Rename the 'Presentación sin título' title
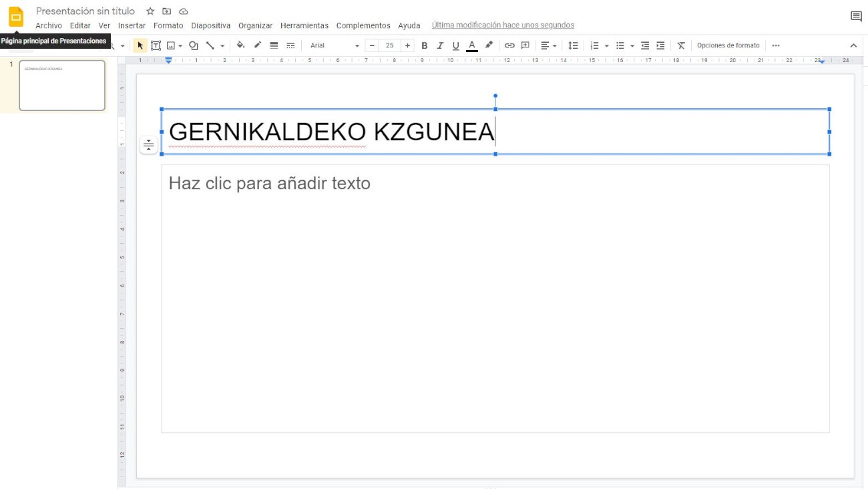 [x=85, y=11]
